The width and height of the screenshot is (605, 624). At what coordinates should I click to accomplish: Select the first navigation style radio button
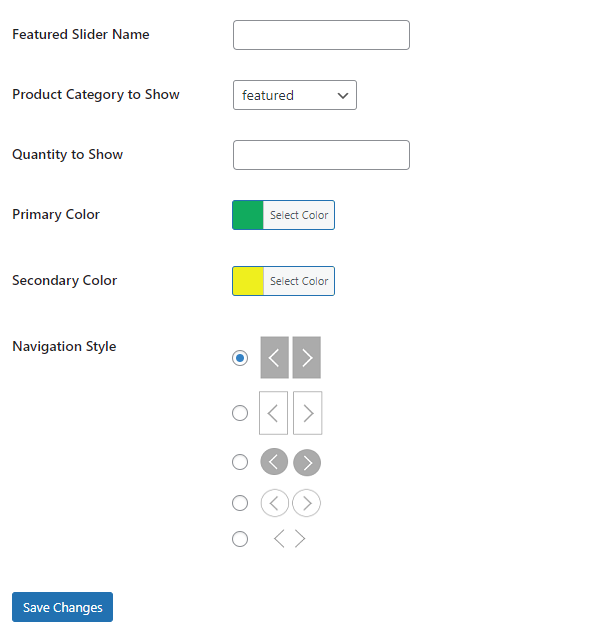pos(240,358)
